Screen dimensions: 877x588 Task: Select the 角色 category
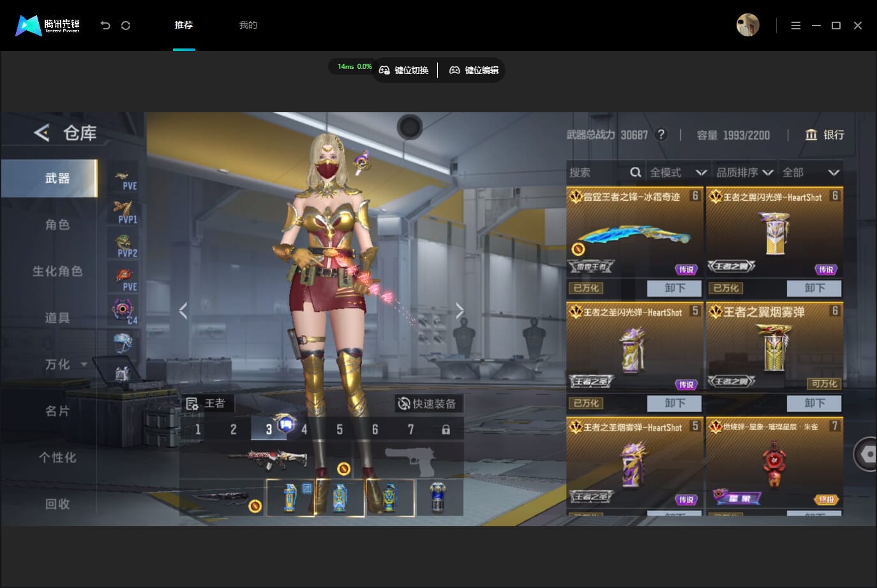[x=57, y=224]
